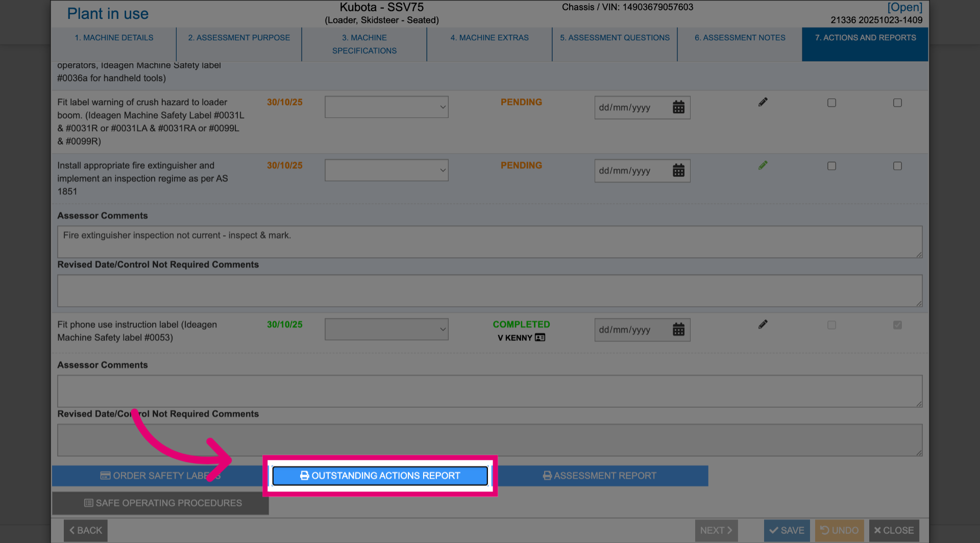Open the Assessment Report
The width and height of the screenshot is (980, 543).
coord(600,476)
